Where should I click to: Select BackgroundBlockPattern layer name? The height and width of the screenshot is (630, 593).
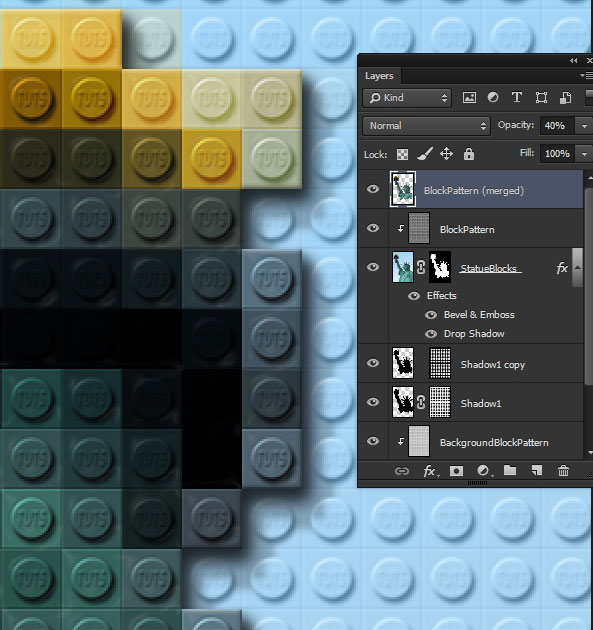494,443
